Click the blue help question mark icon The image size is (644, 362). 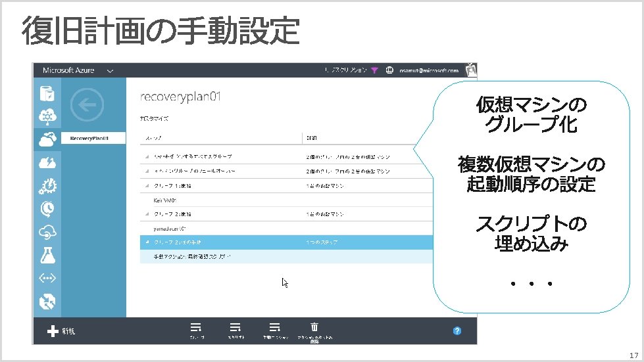457,331
